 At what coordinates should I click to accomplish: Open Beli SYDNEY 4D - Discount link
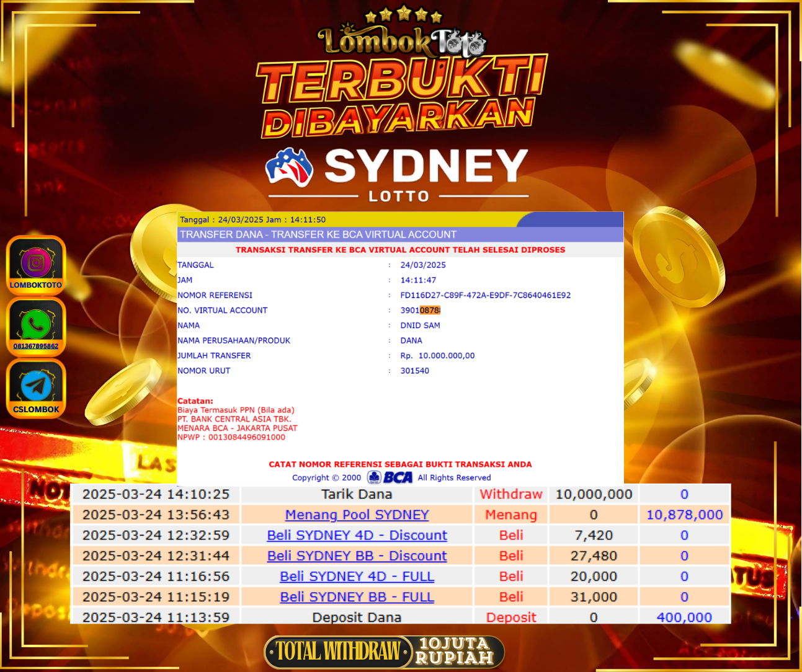pyautogui.click(x=357, y=535)
